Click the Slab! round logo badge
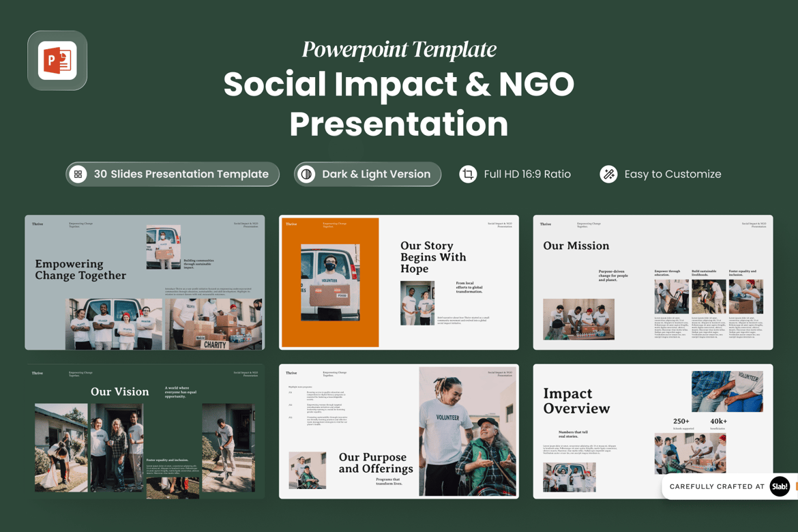Screen dimensions: 798x532 tap(780, 486)
